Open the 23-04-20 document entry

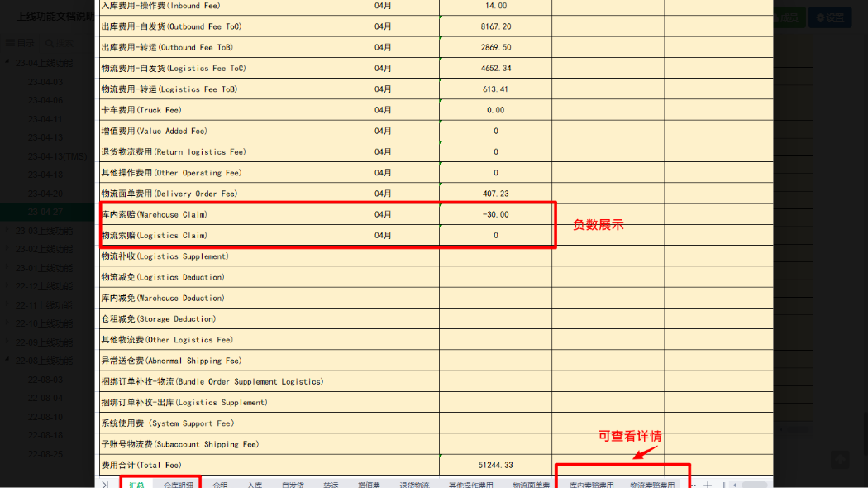(45, 194)
